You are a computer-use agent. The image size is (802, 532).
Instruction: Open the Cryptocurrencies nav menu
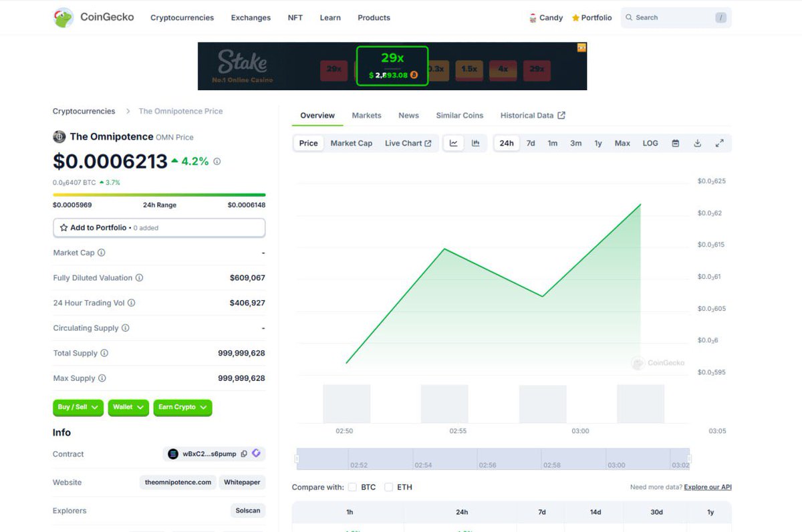pos(182,18)
